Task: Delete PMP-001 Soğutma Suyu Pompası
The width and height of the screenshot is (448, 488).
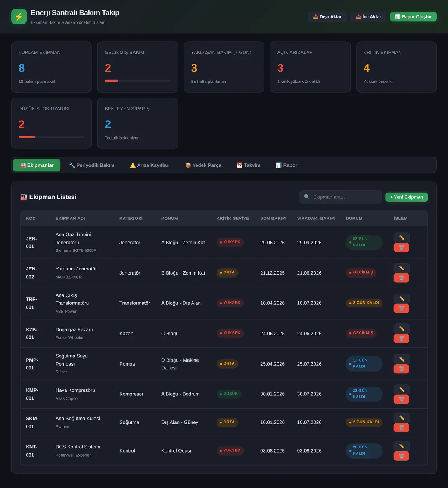Action: (x=401, y=369)
